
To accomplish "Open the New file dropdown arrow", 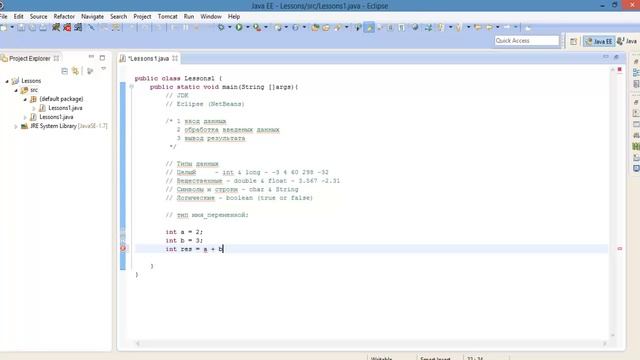I will [x=12, y=27].
